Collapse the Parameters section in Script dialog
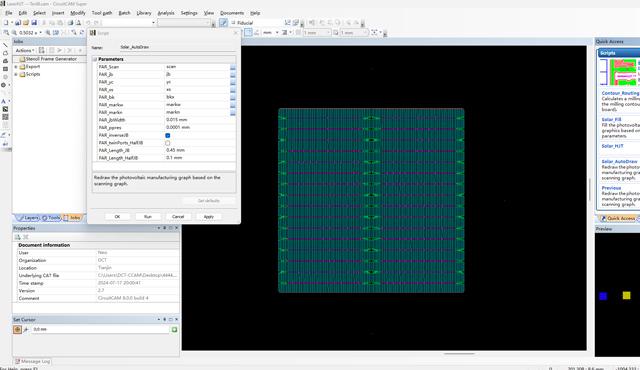 [95, 60]
